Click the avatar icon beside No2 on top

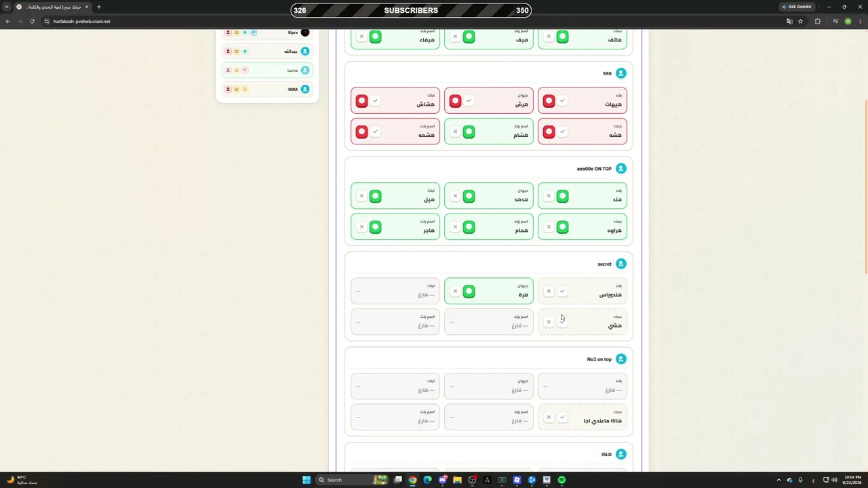click(x=620, y=359)
